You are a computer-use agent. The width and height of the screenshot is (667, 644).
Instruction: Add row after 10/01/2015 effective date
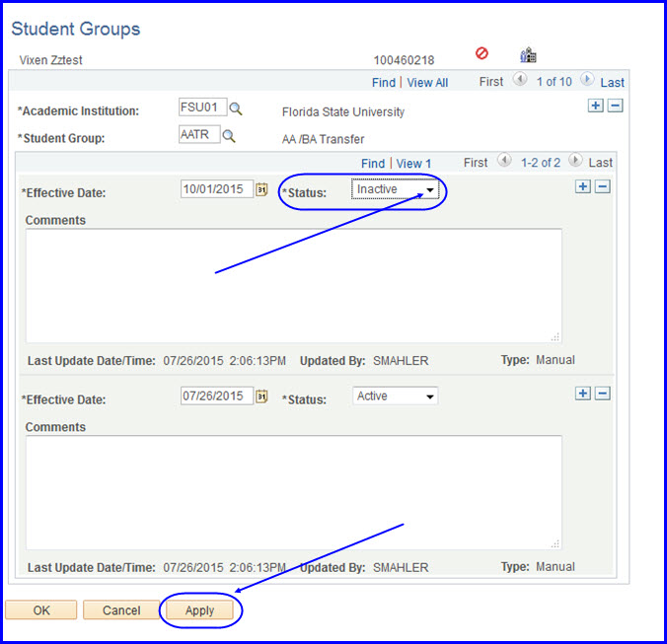tap(583, 186)
